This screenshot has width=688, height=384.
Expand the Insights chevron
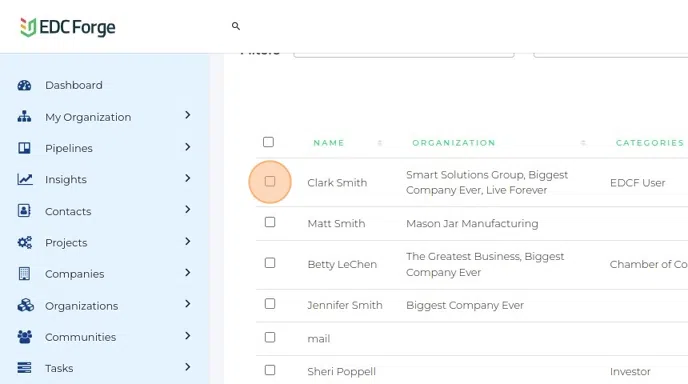(188, 178)
